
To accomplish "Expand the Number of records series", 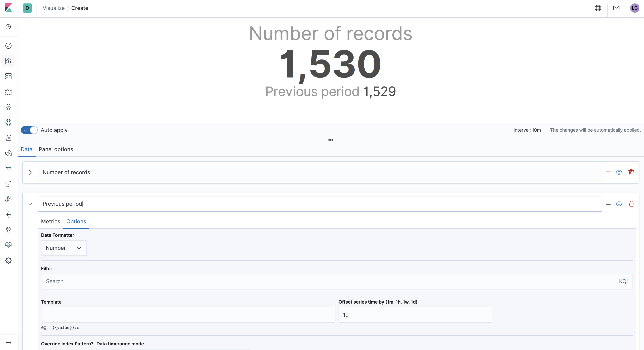I will click(x=30, y=172).
